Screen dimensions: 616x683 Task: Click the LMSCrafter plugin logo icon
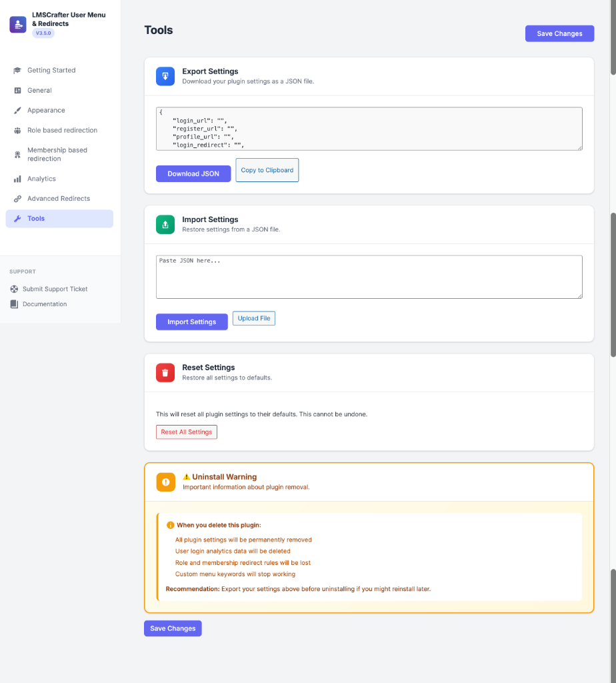[x=17, y=24]
